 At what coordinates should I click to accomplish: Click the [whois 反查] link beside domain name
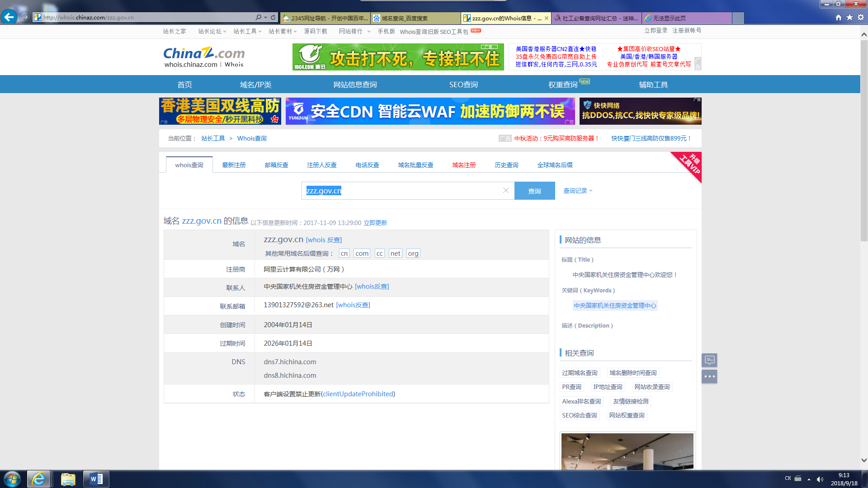pos(324,240)
